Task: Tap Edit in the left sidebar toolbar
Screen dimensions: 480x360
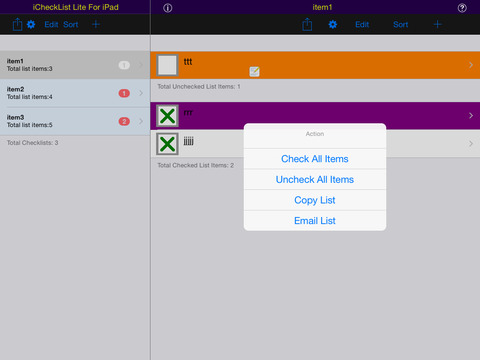Action: 51,24
